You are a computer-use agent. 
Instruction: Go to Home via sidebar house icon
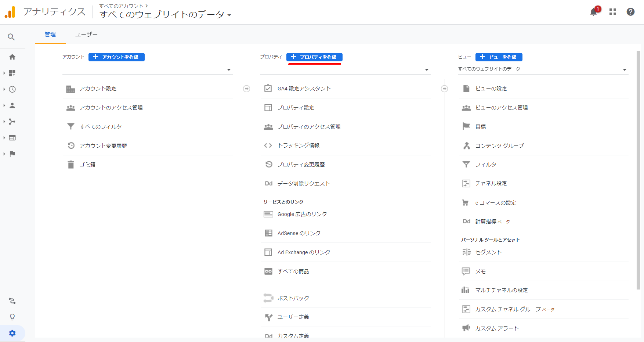pos(12,57)
